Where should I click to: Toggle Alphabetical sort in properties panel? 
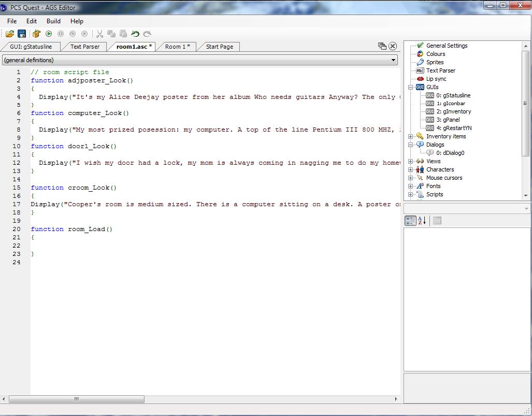coord(422,221)
